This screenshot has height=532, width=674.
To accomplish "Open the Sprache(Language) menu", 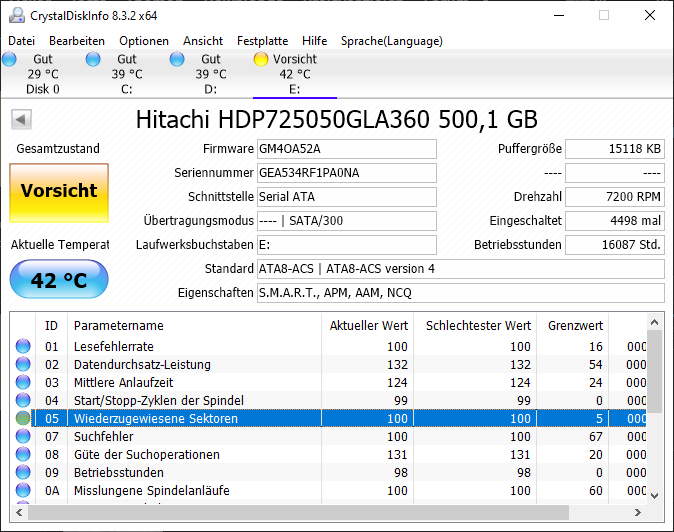I will pos(392,41).
